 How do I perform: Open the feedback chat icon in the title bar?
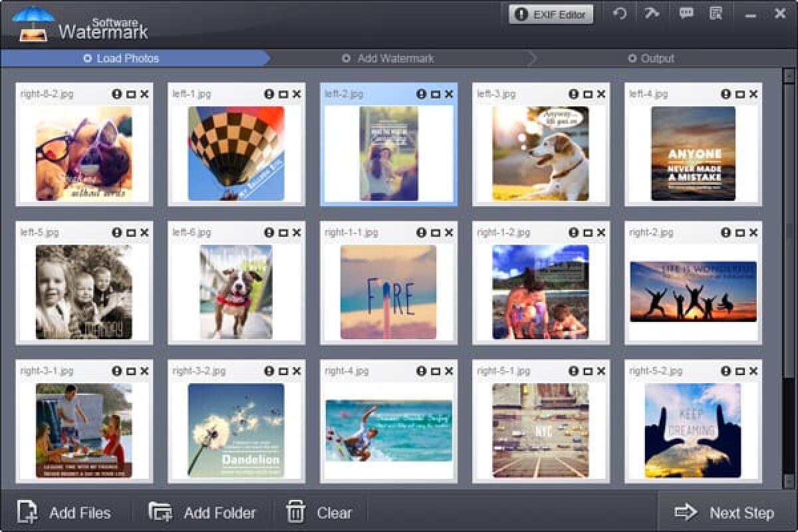tap(686, 13)
